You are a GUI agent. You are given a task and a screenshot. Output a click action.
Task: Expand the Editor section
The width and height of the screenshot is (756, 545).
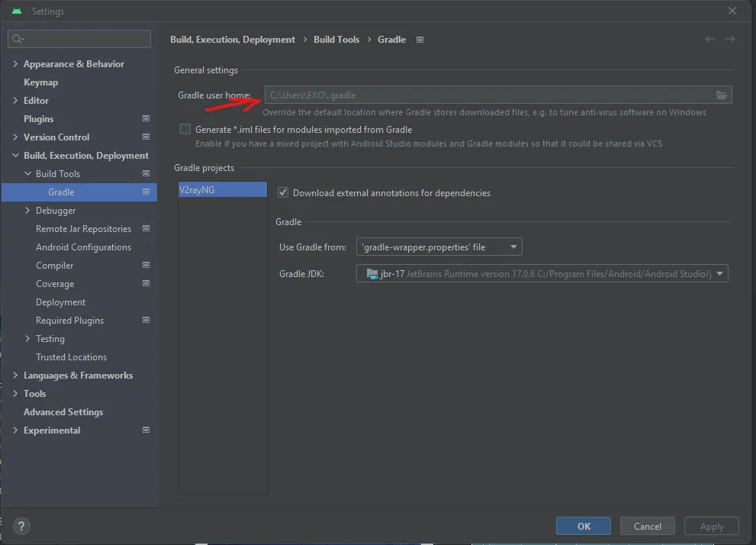pyautogui.click(x=15, y=100)
